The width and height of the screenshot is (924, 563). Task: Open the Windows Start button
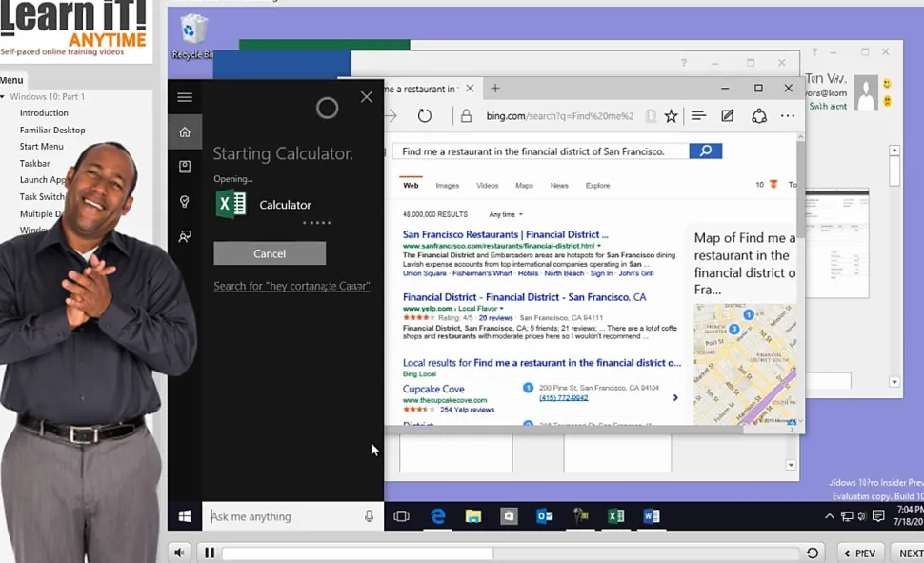(185, 516)
